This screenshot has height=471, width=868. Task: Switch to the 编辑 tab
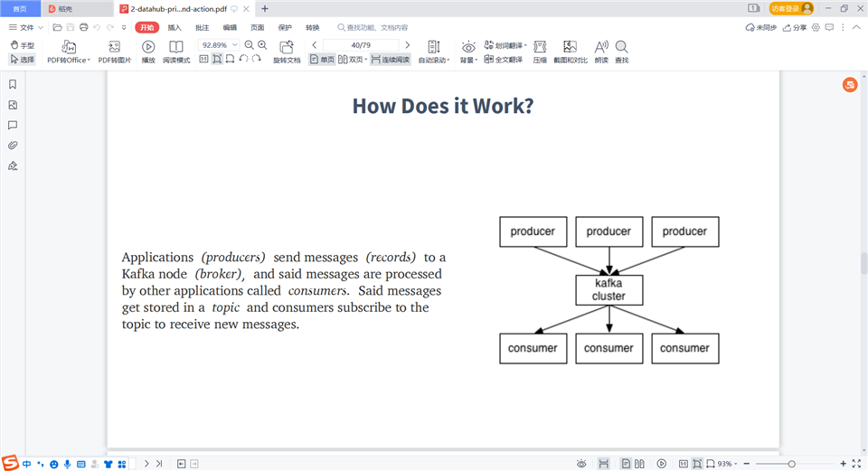[230, 27]
